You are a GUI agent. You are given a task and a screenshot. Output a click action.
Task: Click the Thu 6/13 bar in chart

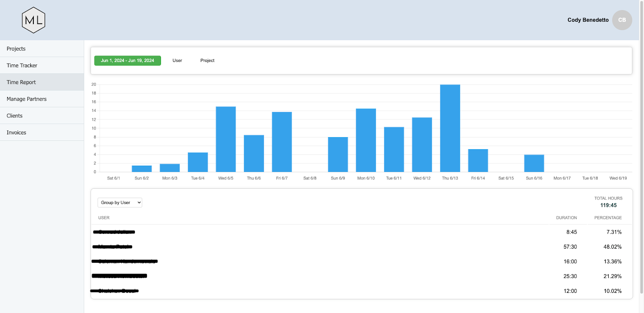pyautogui.click(x=450, y=128)
